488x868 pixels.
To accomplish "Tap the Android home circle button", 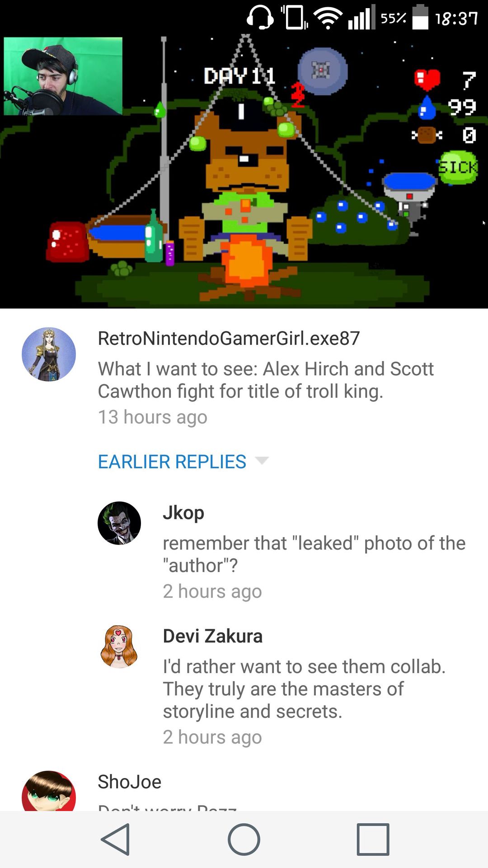I will [x=244, y=840].
